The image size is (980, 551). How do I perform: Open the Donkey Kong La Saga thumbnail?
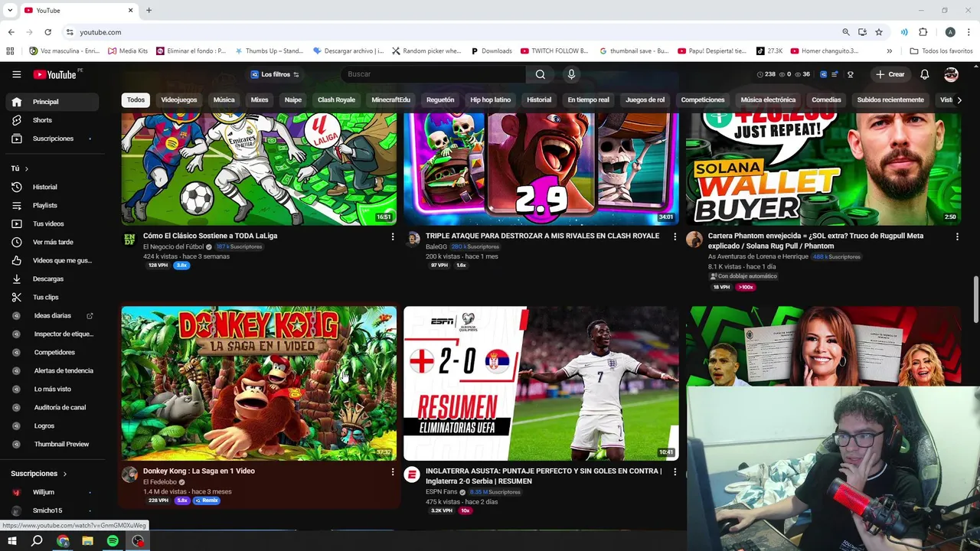[259, 383]
